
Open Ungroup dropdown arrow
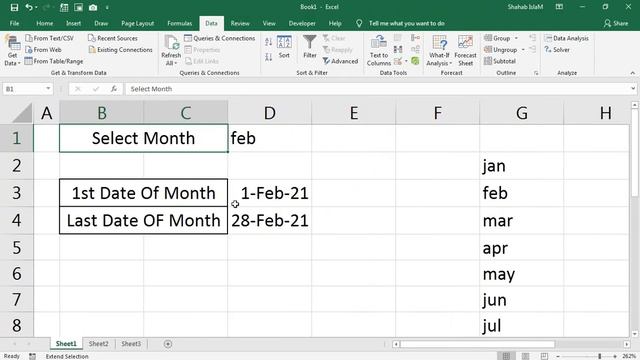tap(523, 49)
